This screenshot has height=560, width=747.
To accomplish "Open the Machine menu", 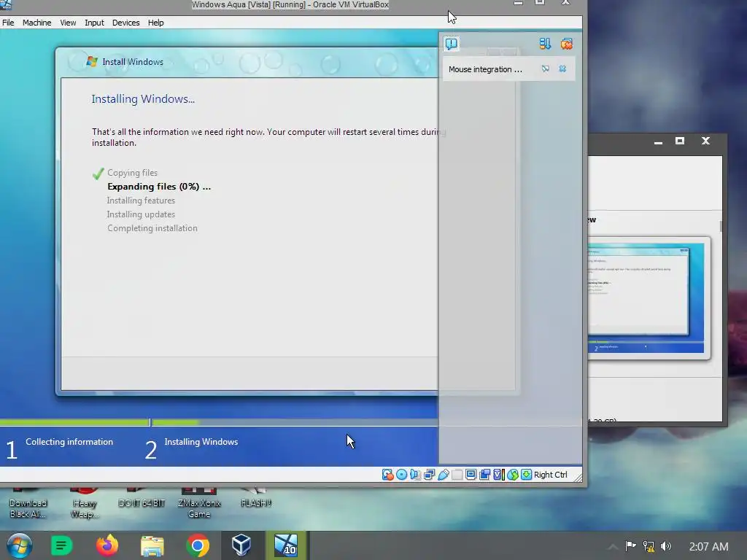I will (x=36, y=23).
